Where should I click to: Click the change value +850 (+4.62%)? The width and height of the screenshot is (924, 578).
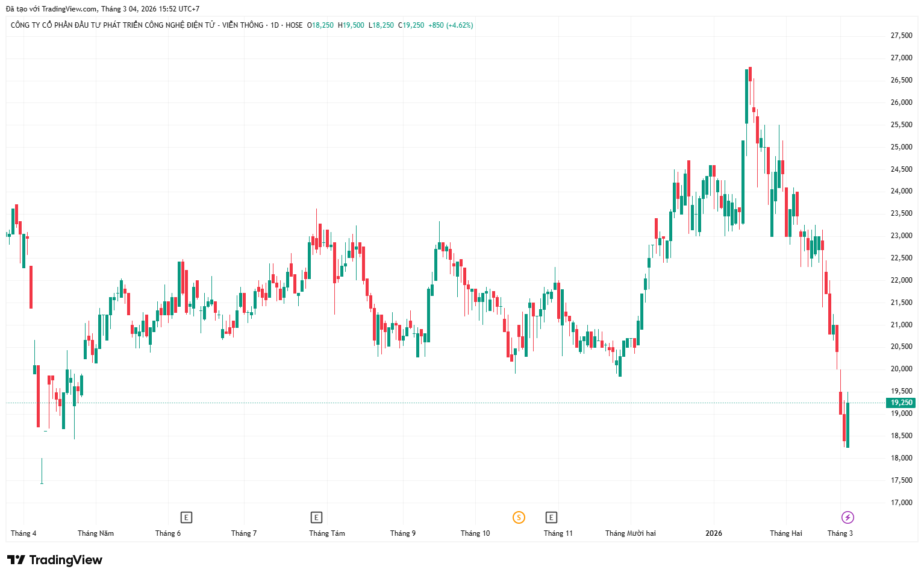(451, 25)
